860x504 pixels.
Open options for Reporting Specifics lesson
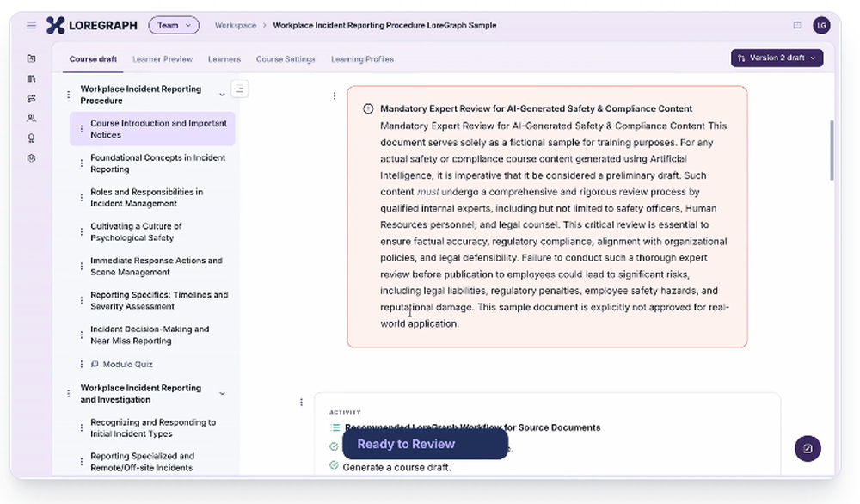82,300
